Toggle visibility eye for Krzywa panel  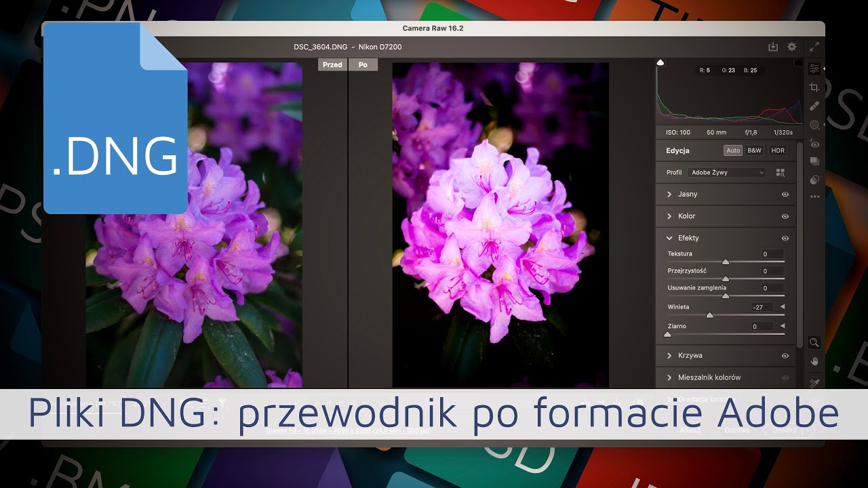pos(785,356)
